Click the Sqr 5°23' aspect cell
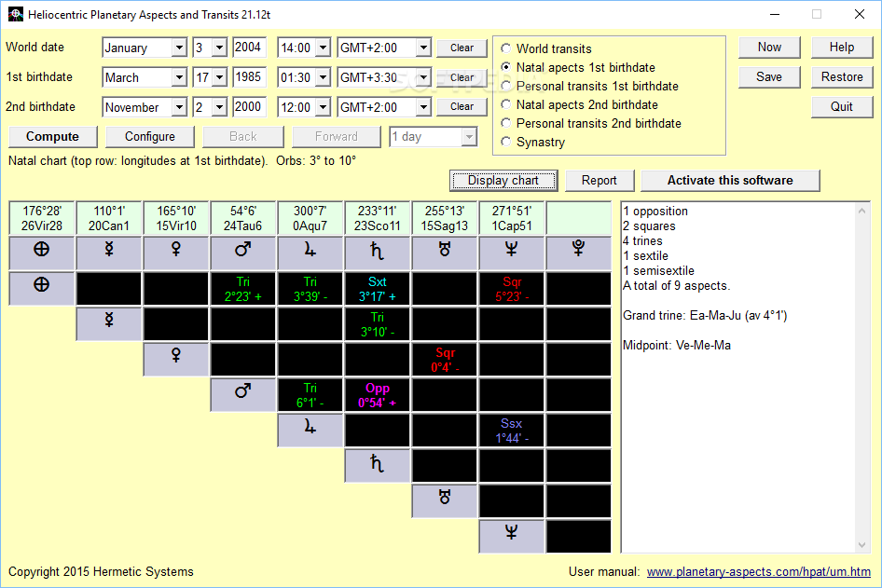 511,289
